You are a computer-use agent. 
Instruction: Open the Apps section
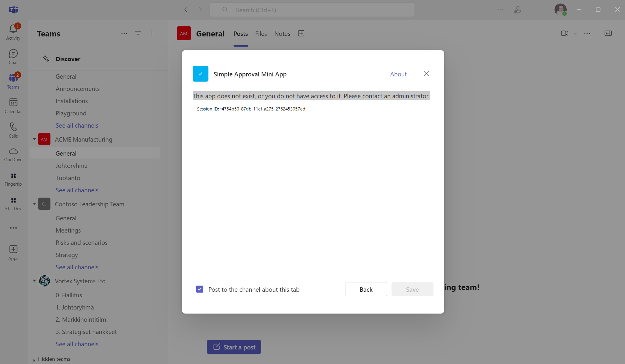[13, 252]
